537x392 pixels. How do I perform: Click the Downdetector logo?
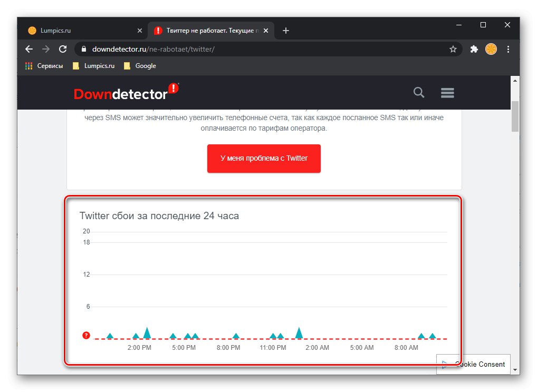[x=127, y=92]
